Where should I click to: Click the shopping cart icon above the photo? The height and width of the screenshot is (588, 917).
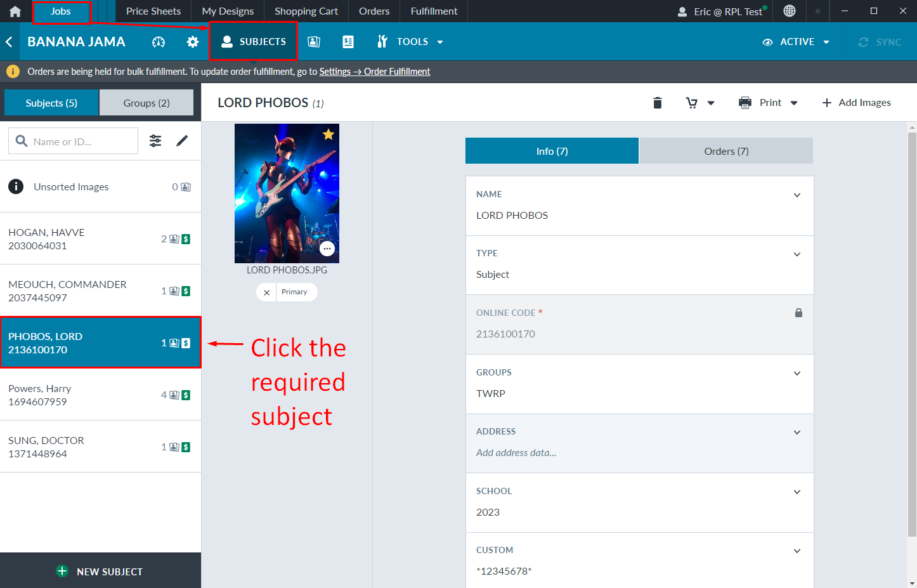click(x=692, y=102)
